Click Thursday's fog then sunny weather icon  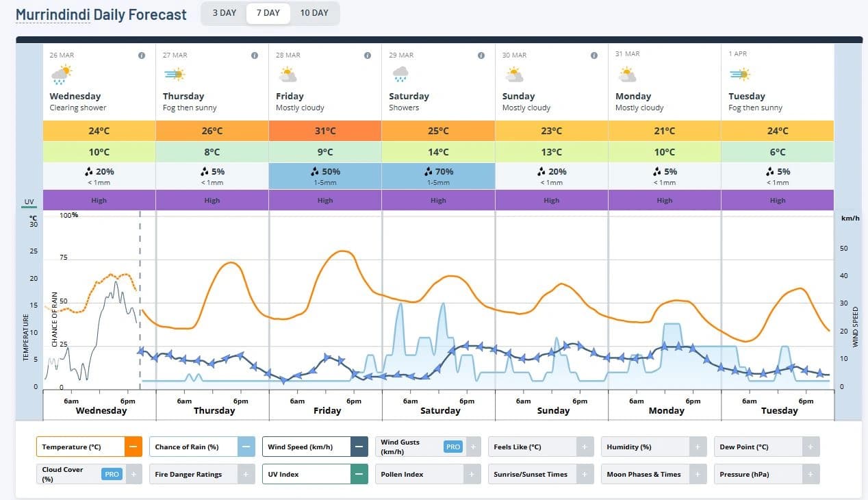point(174,74)
